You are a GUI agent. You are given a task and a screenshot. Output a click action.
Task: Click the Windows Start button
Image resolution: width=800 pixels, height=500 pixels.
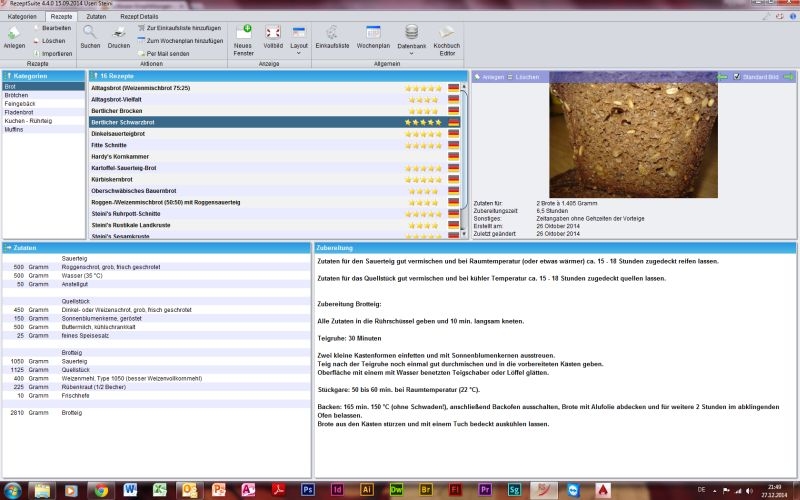pos(12,491)
